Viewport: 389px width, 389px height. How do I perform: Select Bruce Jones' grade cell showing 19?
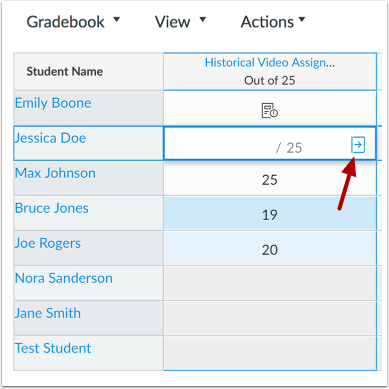click(270, 213)
